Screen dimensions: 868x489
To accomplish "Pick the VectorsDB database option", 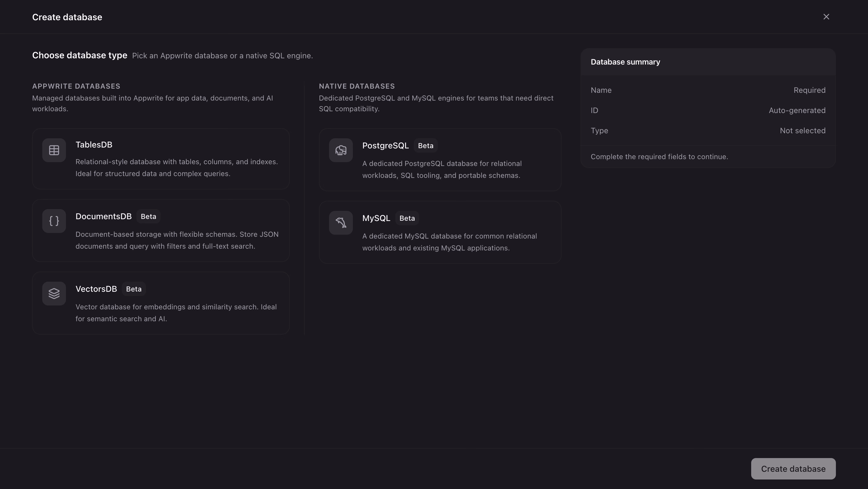I will pos(161,303).
